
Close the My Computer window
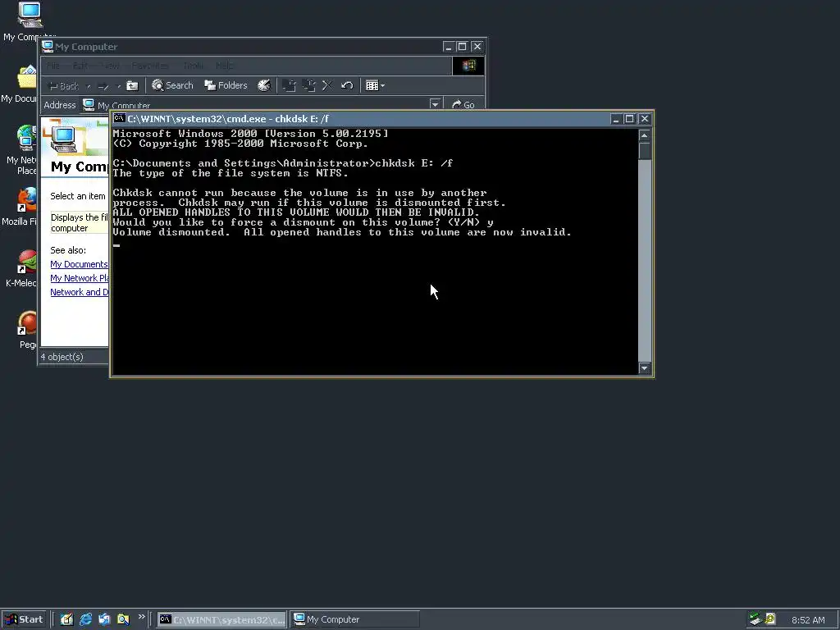point(477,47)
